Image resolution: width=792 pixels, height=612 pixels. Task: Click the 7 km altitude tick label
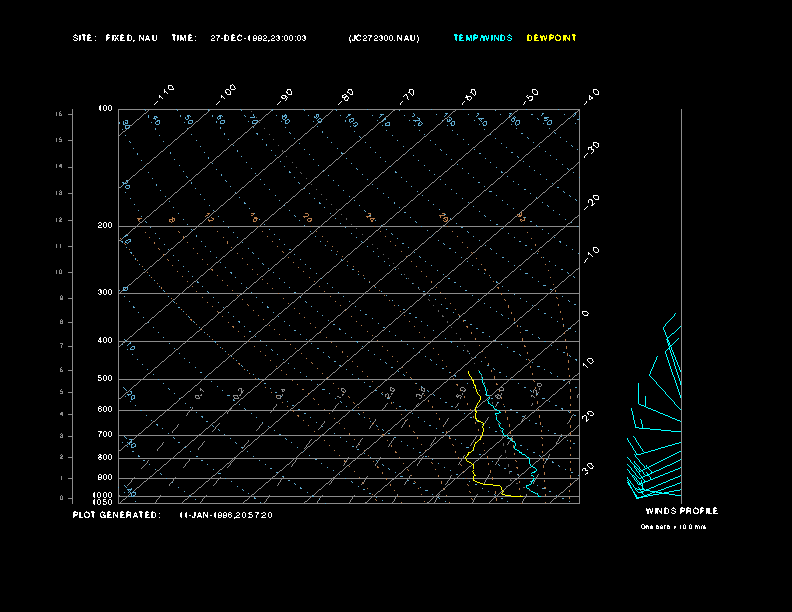pos(62,346)
